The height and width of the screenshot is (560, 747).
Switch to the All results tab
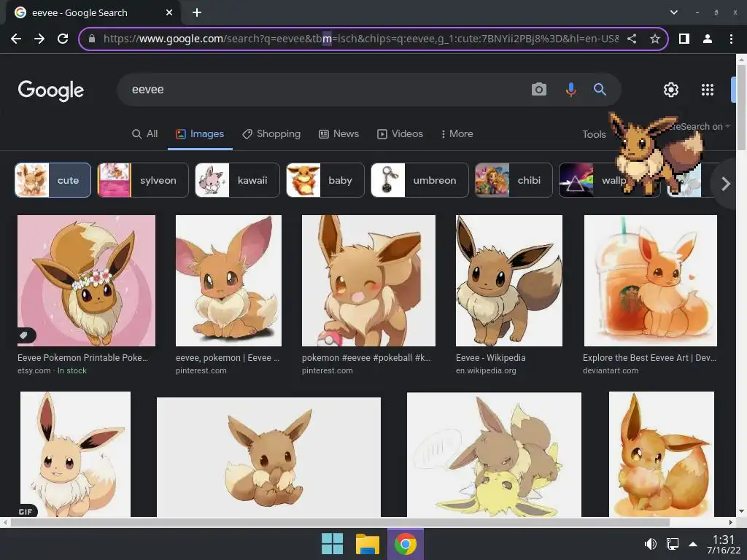pyautogui.click(x=144, y=134)
